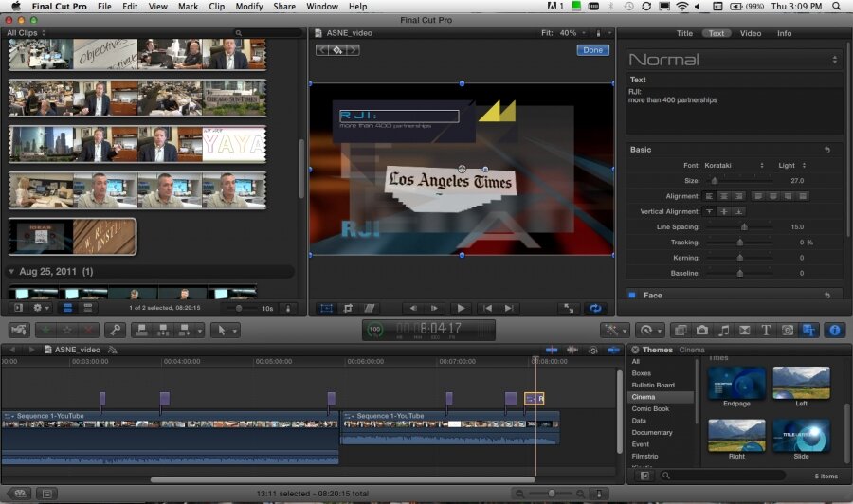The height and width of the screenshot is (504, 853).
Task: Select the Bulletin Board theme category
Action: [653, 385]
